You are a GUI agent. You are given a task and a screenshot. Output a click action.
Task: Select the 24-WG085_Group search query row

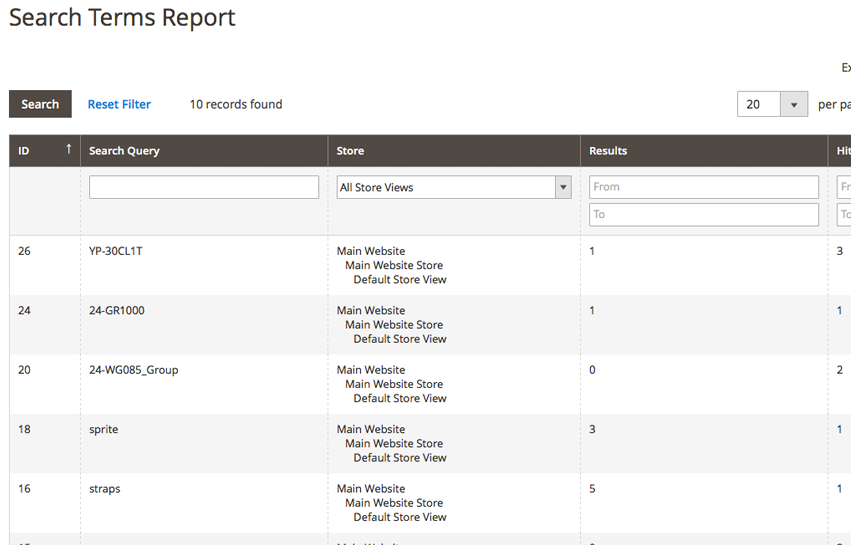pos(133,370)
